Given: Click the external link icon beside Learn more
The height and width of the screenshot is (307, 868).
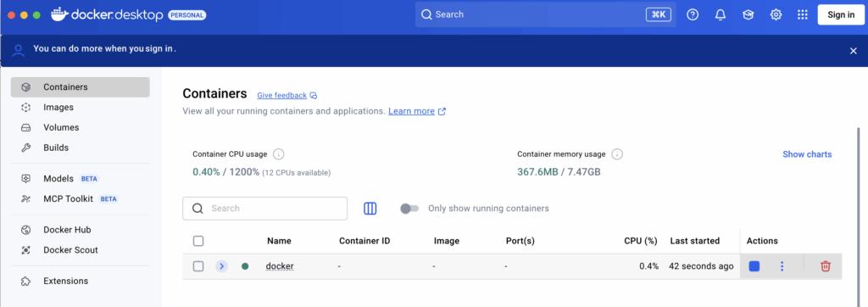Looking at the screenshot, I should pyautogui.click(x=442, y=111).
